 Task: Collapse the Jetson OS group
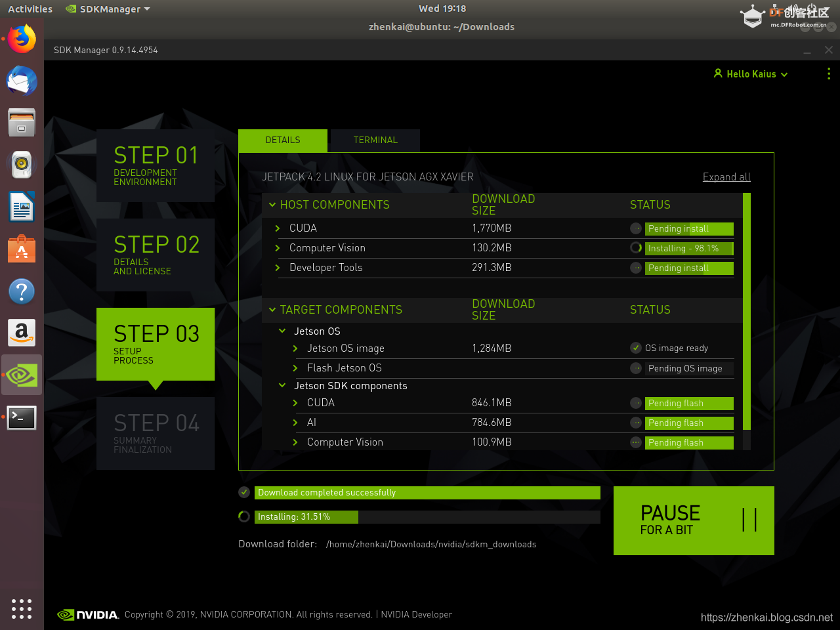pyautogui.click(x=282, y=331)
